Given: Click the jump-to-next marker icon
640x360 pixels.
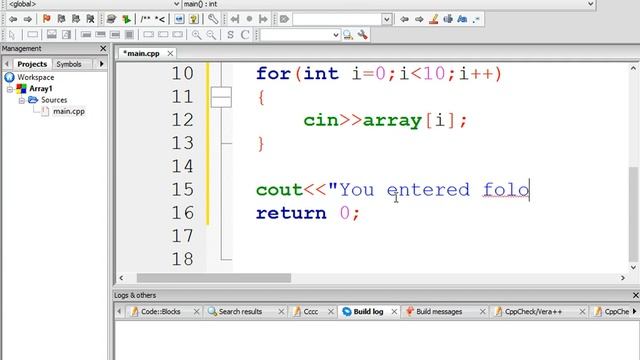Looking at the screenshot, I should pyautogui.click(x=263, y=19).
